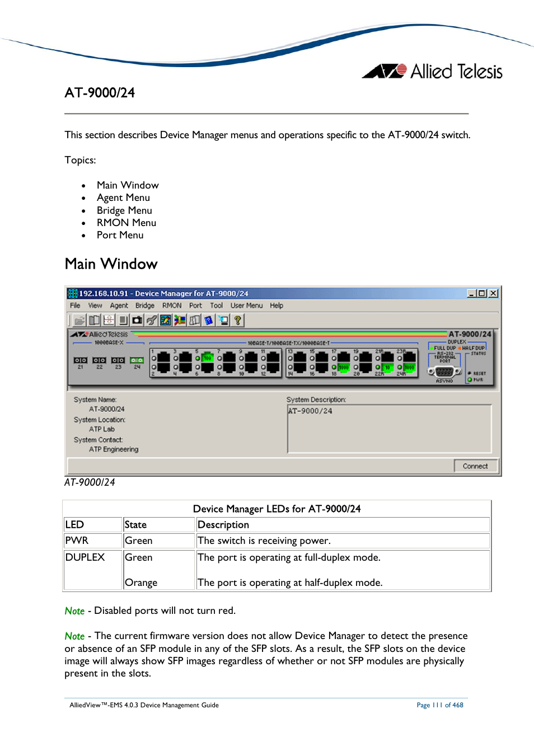This screenshot has height=756, width=534.
Task: Click the 'Agent Menu' topic bullet
Action: click(123, 198)
